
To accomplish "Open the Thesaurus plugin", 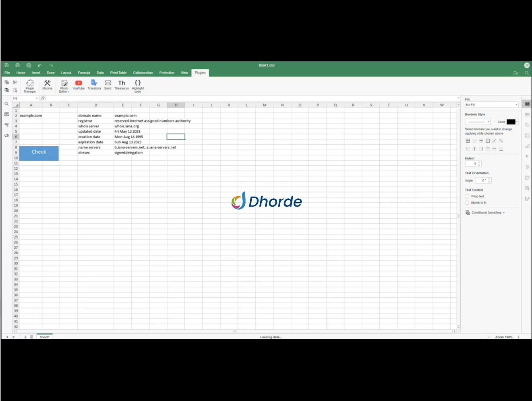I will (121, 85).
